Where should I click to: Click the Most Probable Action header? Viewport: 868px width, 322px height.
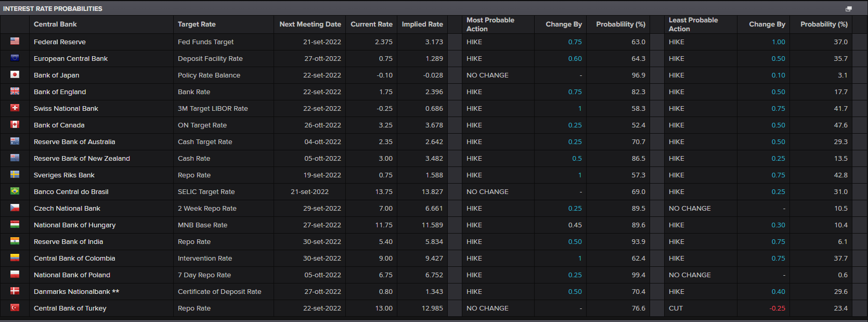(x=490, y=24)
